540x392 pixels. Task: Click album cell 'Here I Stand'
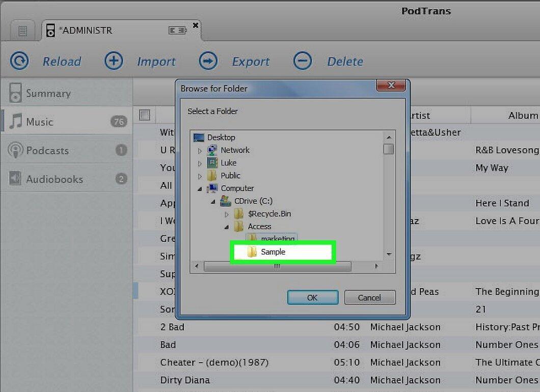pyautogui.click(x=502, y=203)
